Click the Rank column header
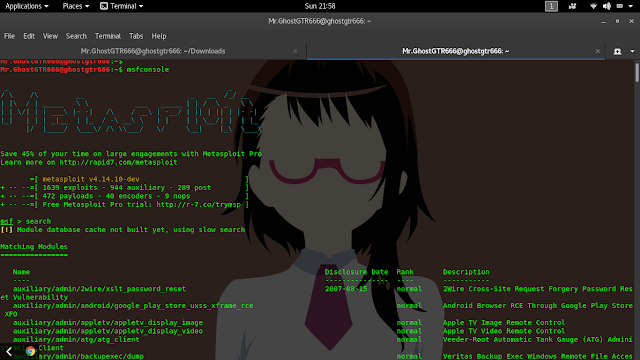The height and width of the screenshot is (360, 640). pyautogui.click(x=405, y=272)
